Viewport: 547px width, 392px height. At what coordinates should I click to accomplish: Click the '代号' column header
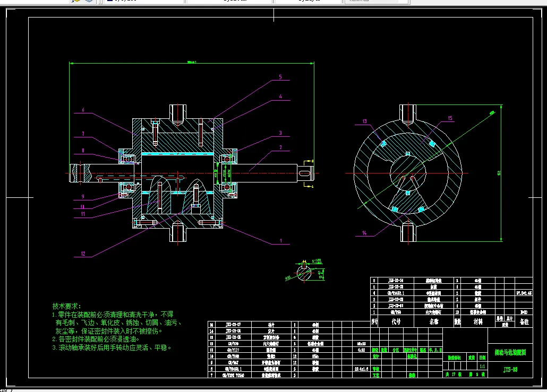pos(396,321)
